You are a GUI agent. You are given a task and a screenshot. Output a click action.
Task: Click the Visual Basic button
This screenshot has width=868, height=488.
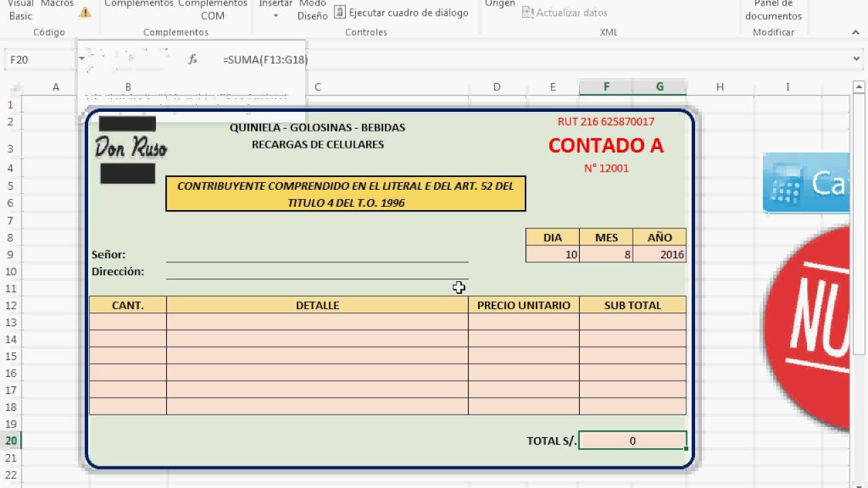click(x=20, y=9)
